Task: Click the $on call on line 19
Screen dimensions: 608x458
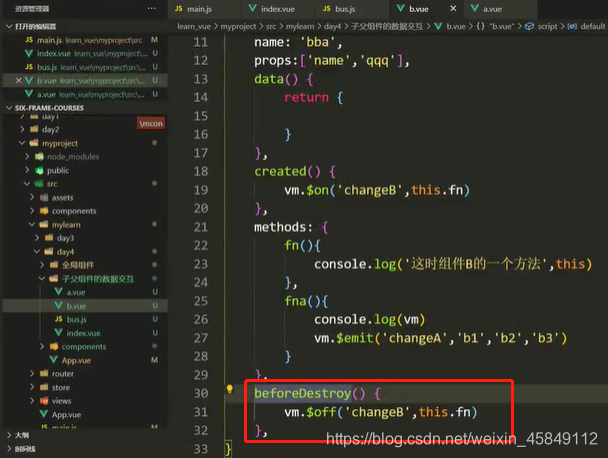Action: tap(317, 190)
